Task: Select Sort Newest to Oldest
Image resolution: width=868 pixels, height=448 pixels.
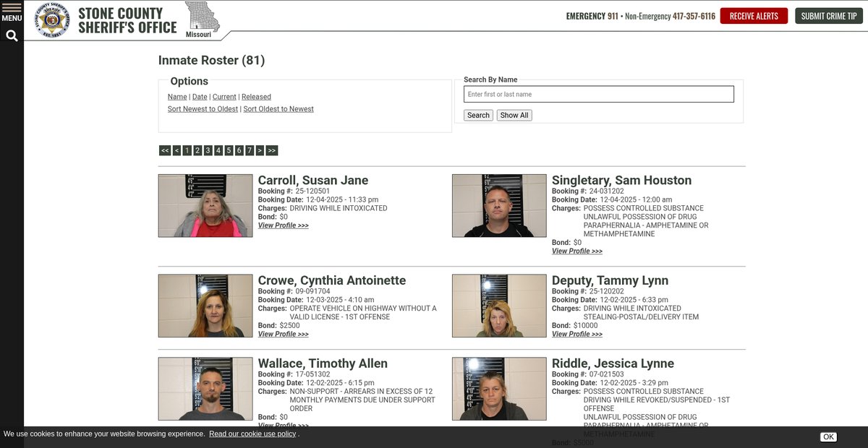Action: pos(203,109)
